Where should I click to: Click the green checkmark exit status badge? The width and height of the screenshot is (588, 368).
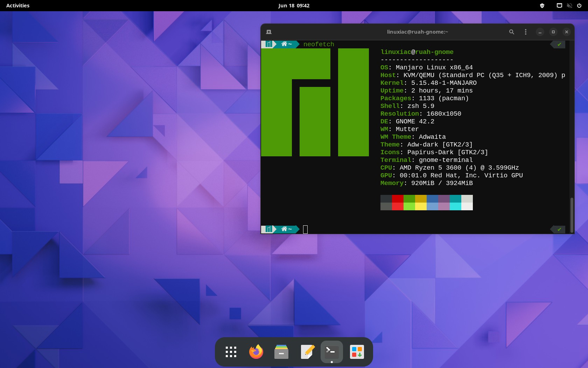click(x=558, y=44)
